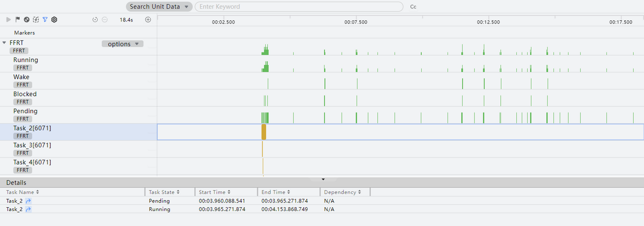Viewport: 644px width, 226px height.
Task: Collapse Details panel with the down arrow
Action: (323, 179)
